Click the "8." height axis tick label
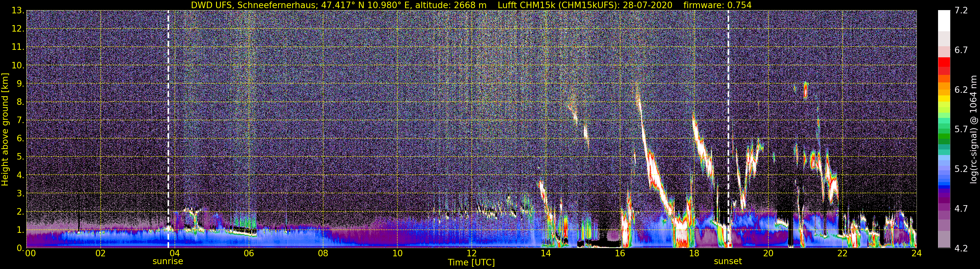This screenshot has height=269, width=980. click(20, 102)
